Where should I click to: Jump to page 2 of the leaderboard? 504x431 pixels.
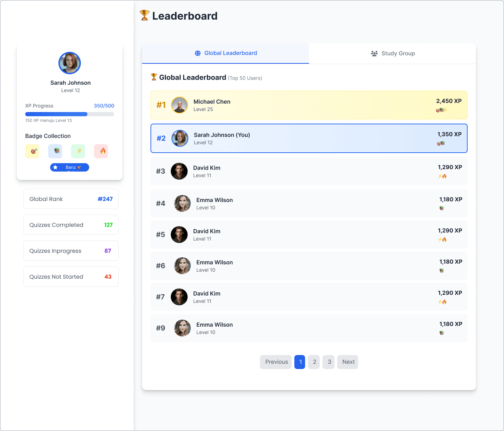pyautogui.click(x=314, y=362)
